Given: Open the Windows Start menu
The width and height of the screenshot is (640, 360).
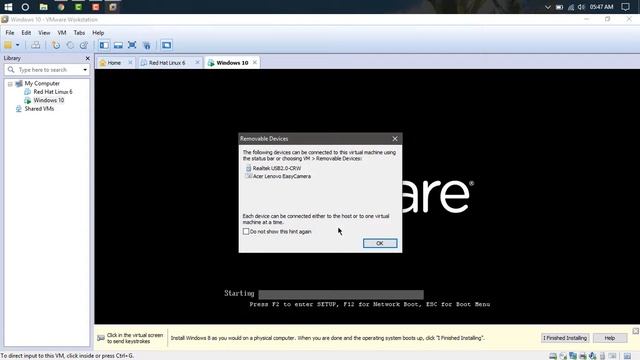Looking at the screenshot, I should click(x=8, y=7).
